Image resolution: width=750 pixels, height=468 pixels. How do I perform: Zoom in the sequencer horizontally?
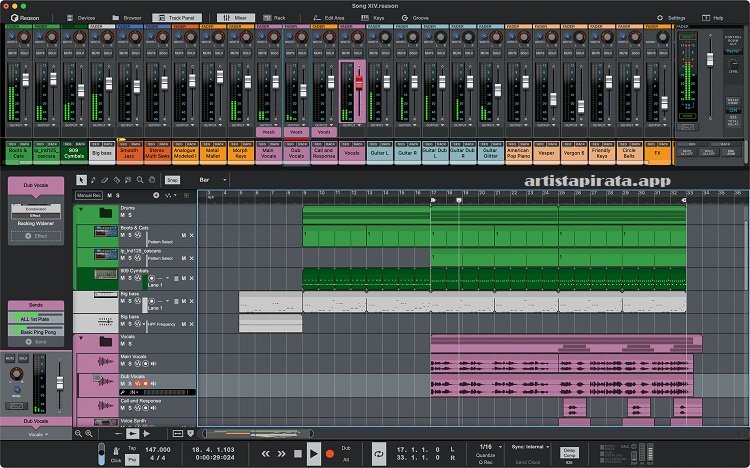[89, 434]
